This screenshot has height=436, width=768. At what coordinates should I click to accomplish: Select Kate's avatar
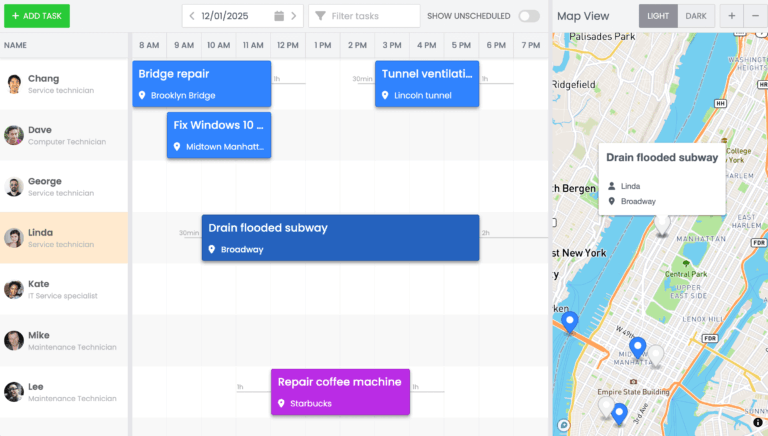pyautogui.click(x=14, y=290)
